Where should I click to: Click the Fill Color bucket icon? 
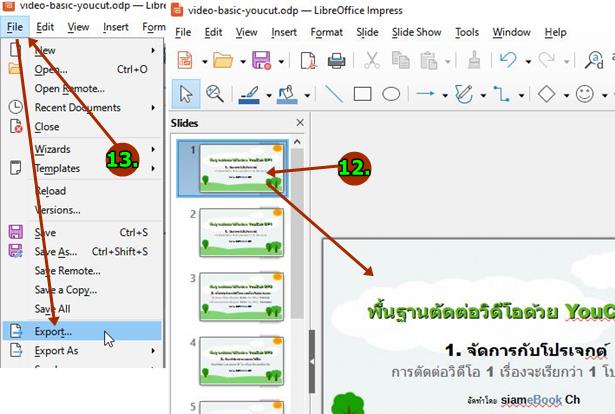(x=287, y=95)
